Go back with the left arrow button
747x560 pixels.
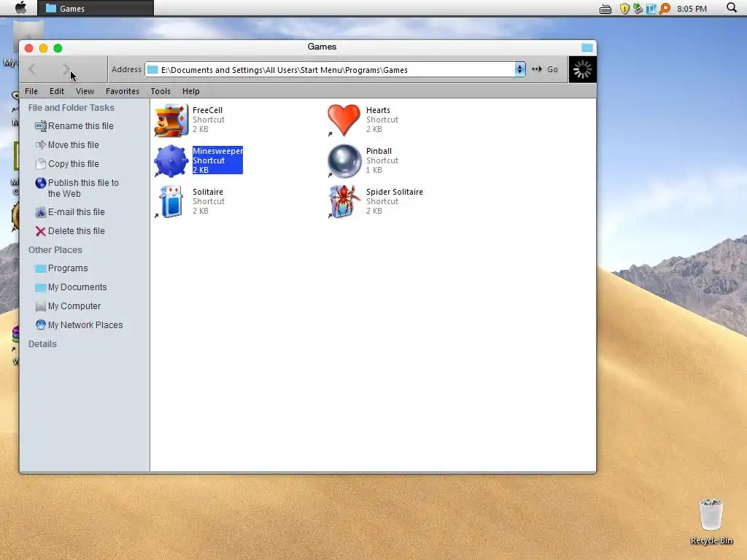pos(32,69)
